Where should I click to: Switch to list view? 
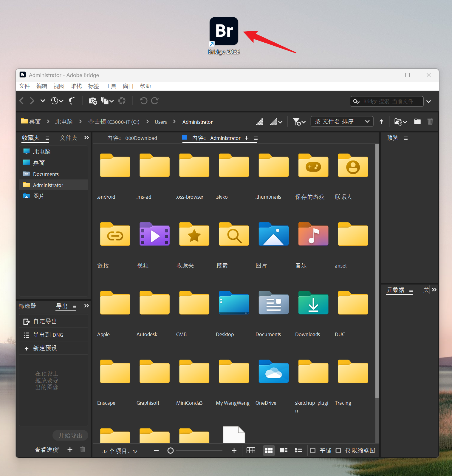[x=298, y=450]
